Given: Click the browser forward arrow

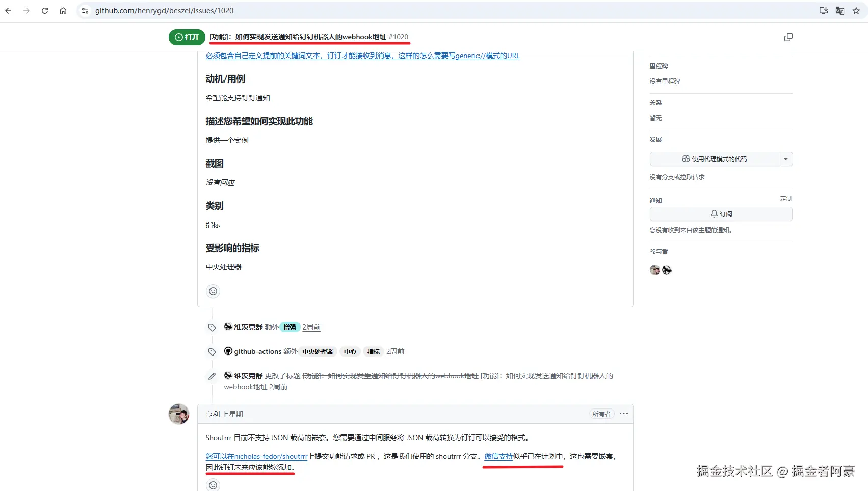Looking at the screenshot, I should [27, 11].
